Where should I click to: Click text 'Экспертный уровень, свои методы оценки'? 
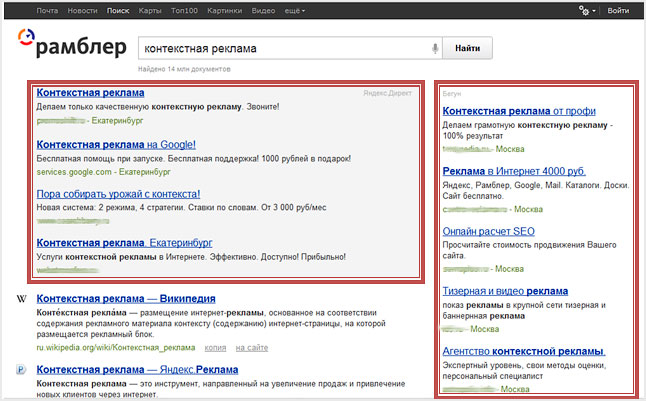click(524, 365)
